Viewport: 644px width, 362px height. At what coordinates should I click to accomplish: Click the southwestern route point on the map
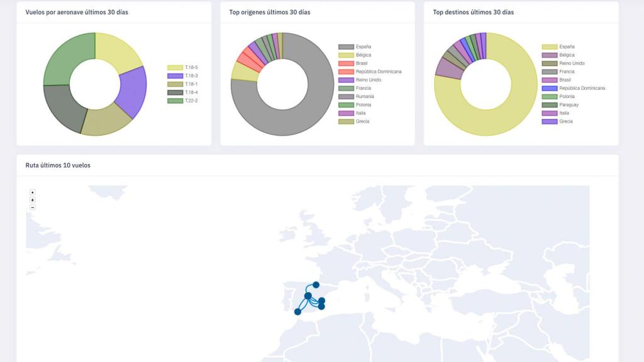[297, 312]
